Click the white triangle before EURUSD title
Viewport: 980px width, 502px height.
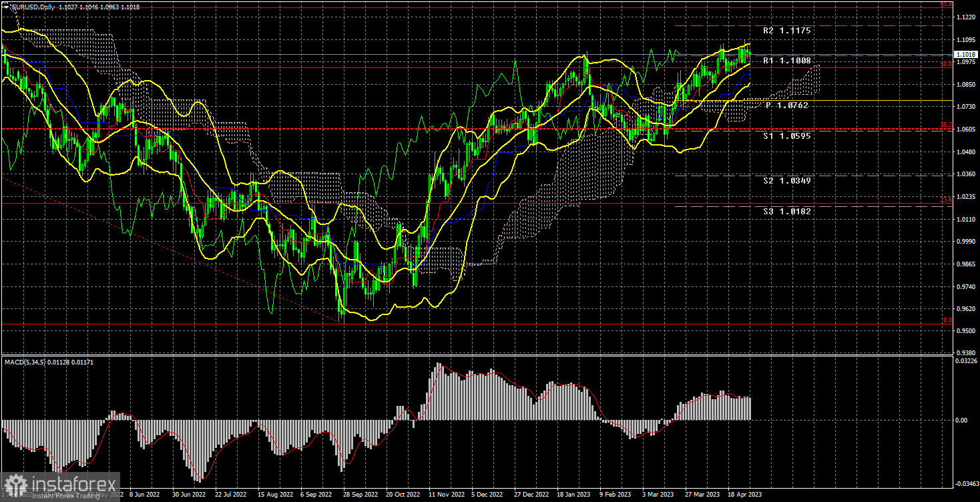(x=6, y=5)
